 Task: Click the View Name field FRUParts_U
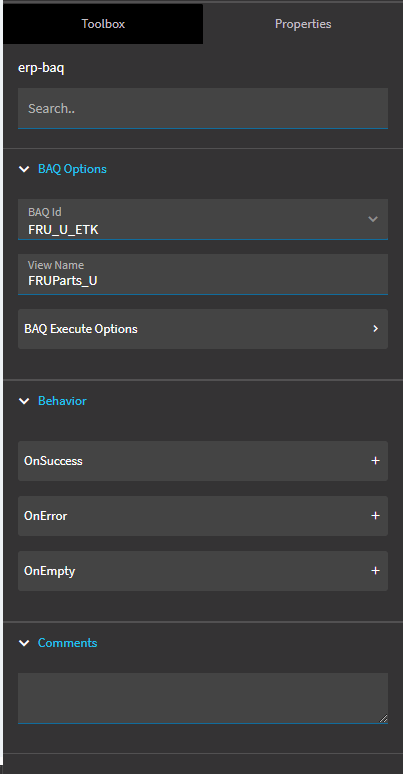[203, 274]
